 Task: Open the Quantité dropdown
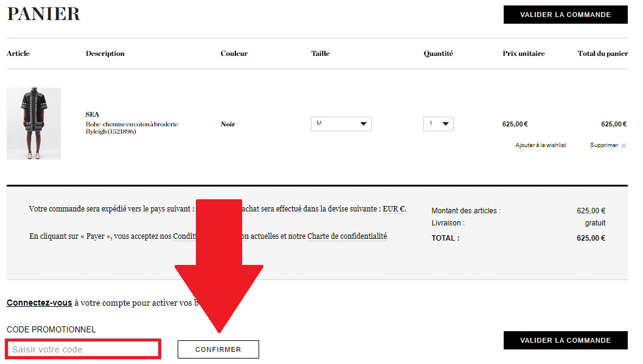[439, 123]
